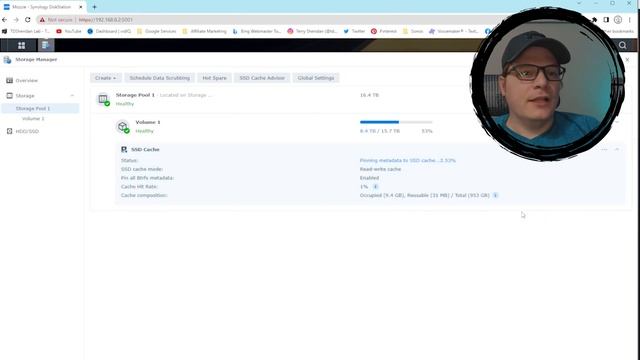Open the Google Services bookmark folder

tap(156, 31)
